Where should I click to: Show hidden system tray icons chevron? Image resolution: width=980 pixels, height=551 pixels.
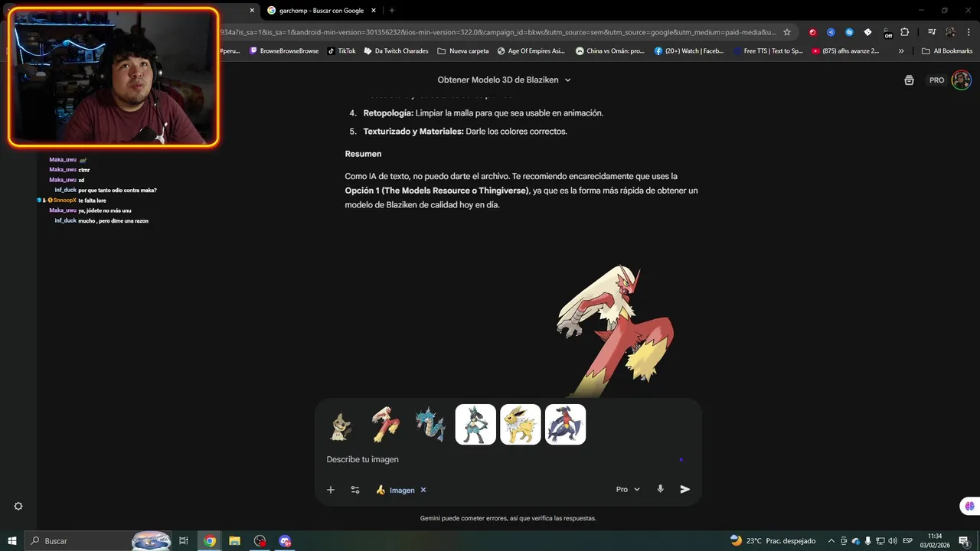[831, 541]
